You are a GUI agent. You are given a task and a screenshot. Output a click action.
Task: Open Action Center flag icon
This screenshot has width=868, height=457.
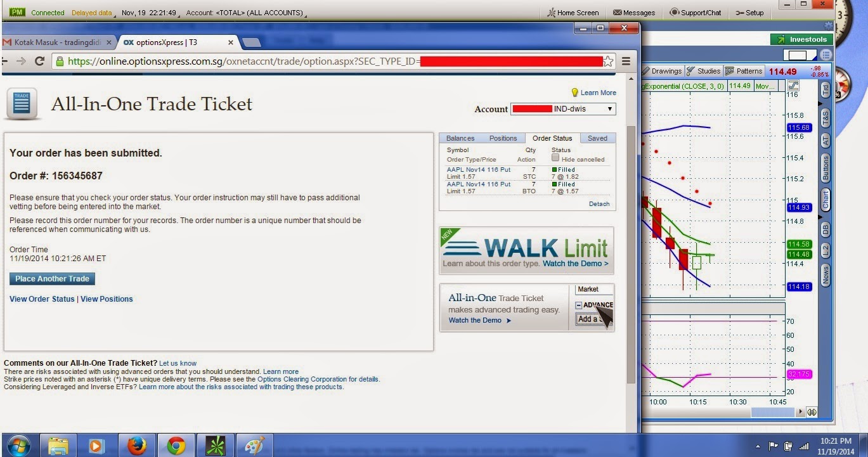click(x=774, y=446)
